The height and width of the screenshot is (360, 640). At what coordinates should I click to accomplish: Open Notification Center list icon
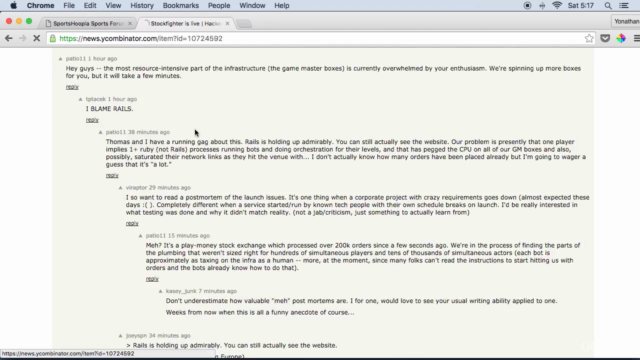click(x=624, y=6)
